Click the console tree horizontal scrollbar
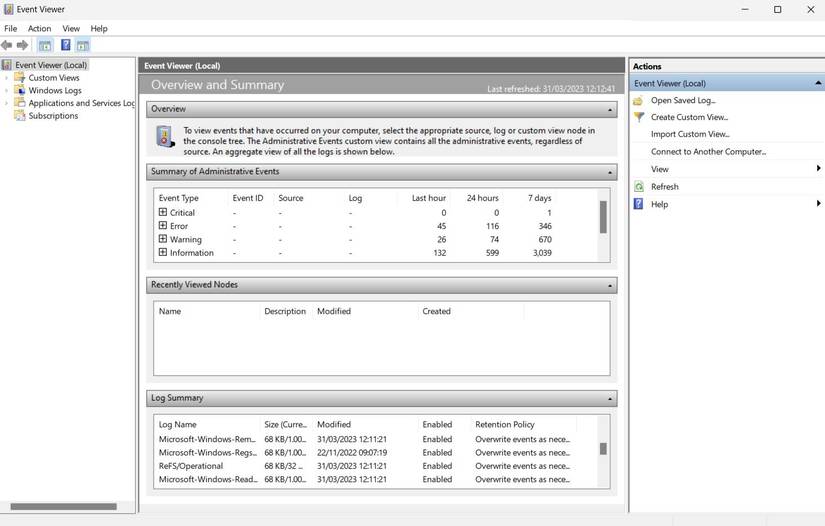 click(62, 507)
